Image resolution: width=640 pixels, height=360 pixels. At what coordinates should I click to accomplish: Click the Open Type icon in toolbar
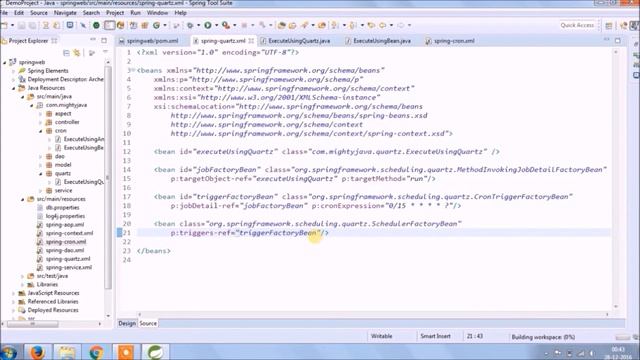pyautogui.click(x=281, y=25)
